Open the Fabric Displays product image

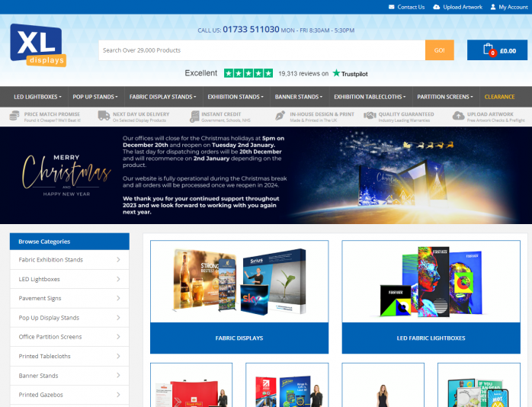click(x=239, y=281)
